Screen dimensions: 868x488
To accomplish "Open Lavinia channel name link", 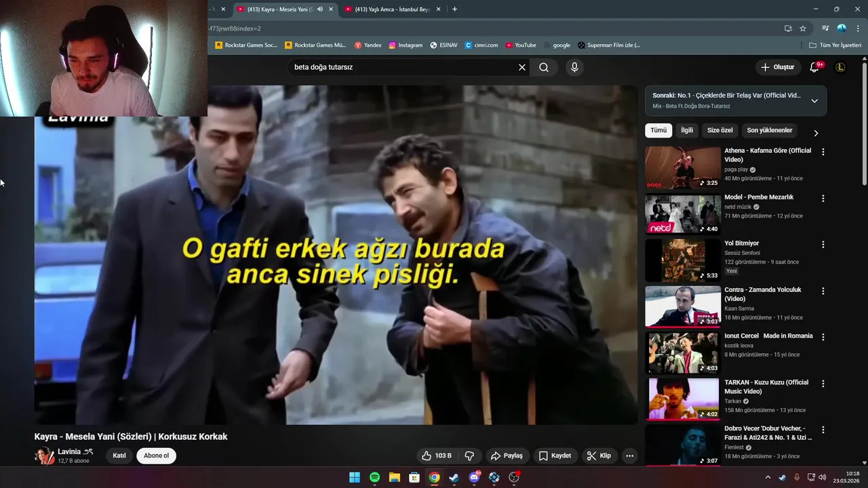I will [x=69, y=451].
